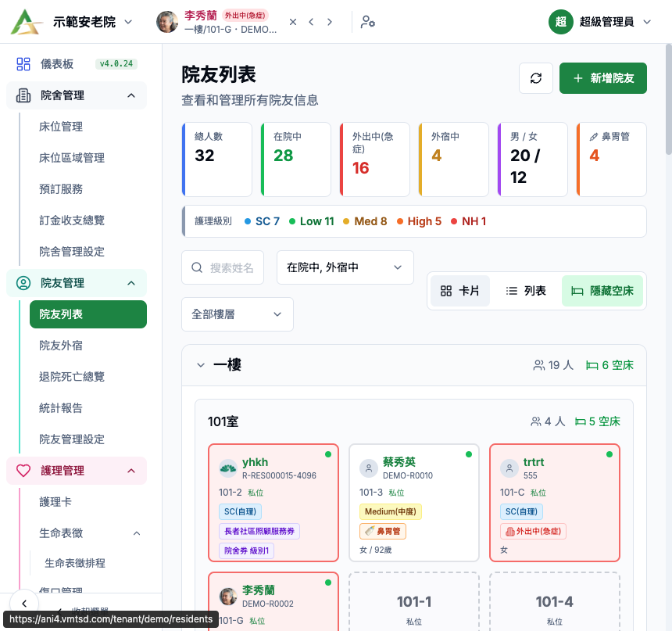
Task: Open 床位區域管理 menu item
Action: click(x=72, y=158)
